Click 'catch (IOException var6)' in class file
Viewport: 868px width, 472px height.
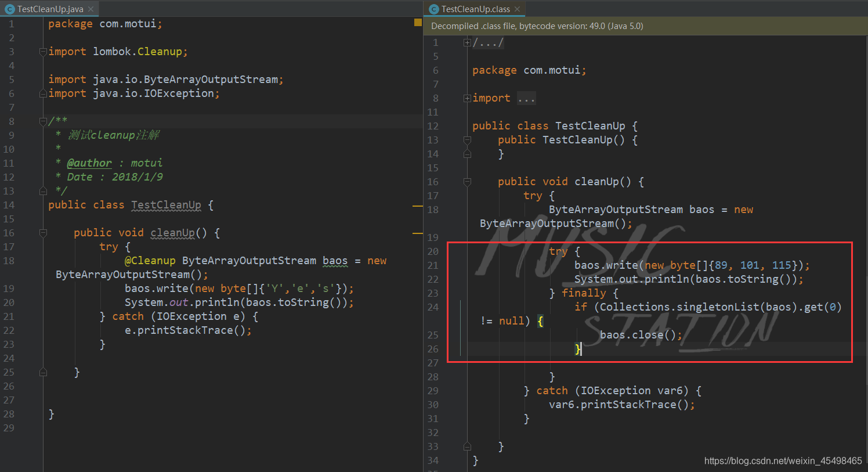[x=612, y=391]
